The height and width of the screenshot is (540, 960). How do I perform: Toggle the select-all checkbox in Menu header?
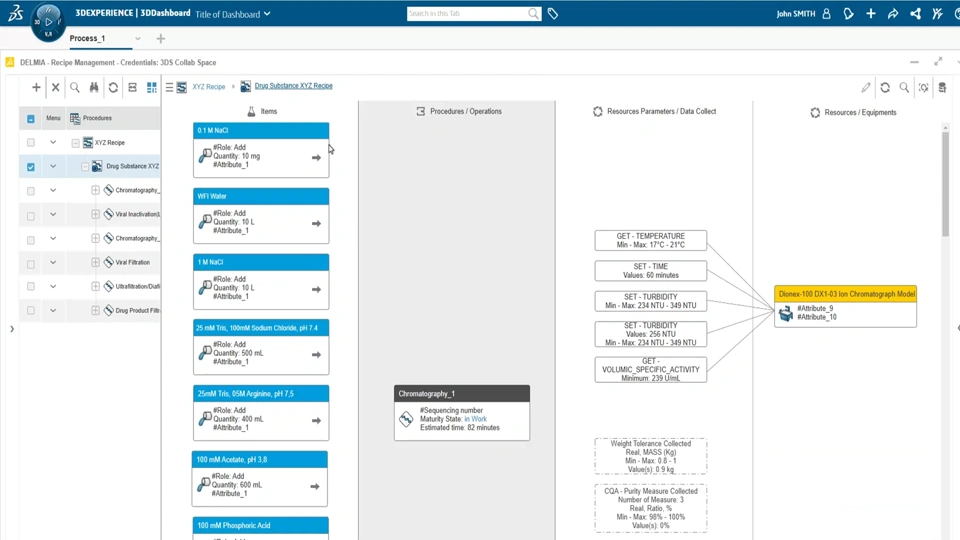tap(31, 119)
